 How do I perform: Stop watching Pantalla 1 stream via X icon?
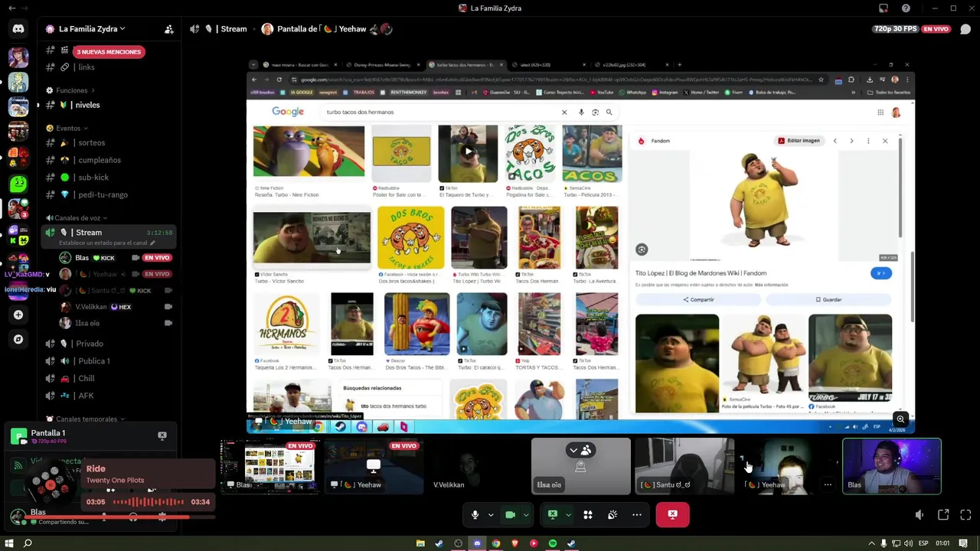click(162, 435)
